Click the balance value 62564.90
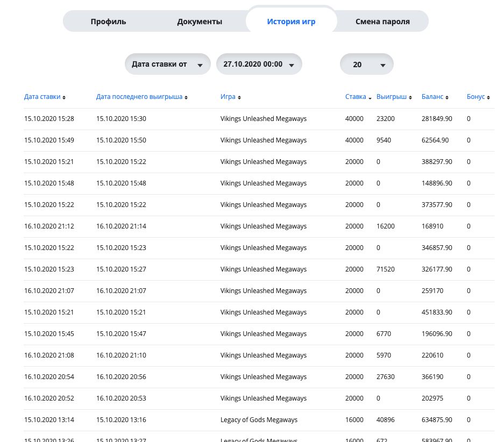The height and width of the screenshot is (442, 504). coord(435,140)
